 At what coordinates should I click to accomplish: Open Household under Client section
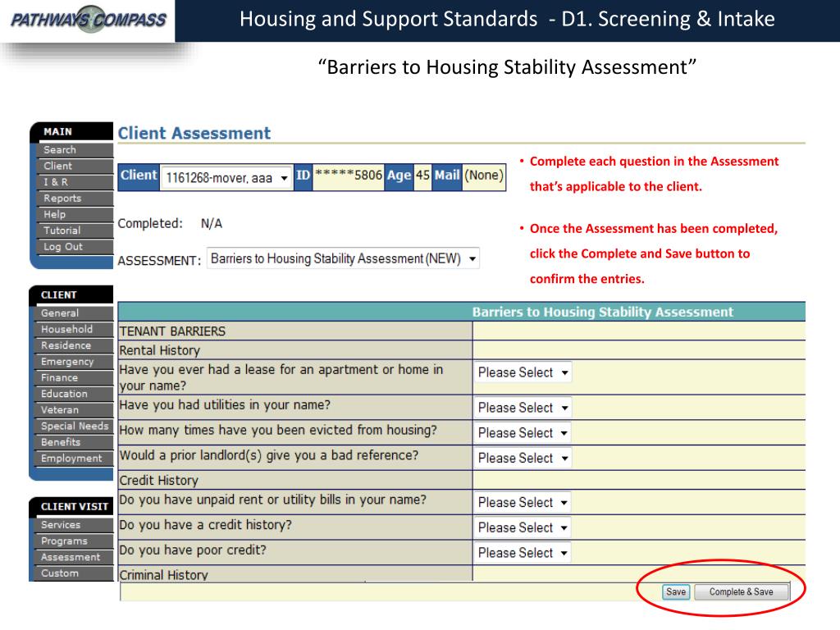pyautogui.click(x=74, y=330)
